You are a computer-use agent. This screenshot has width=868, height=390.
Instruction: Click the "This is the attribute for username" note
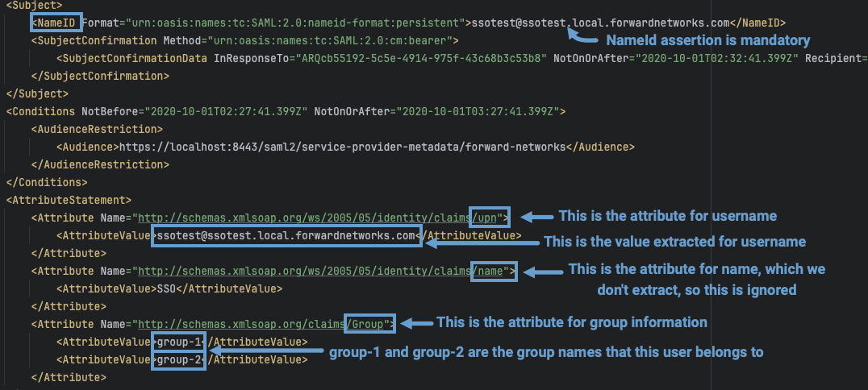(667, 215)
